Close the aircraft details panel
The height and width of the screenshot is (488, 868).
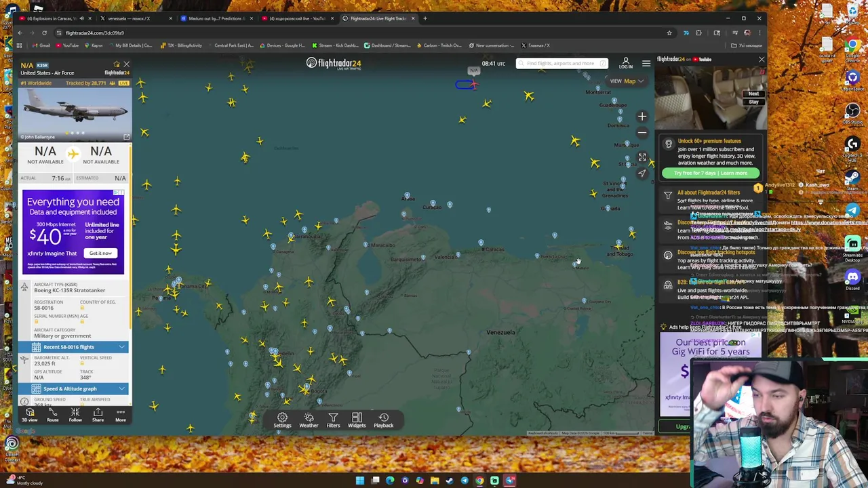point(126,64)
